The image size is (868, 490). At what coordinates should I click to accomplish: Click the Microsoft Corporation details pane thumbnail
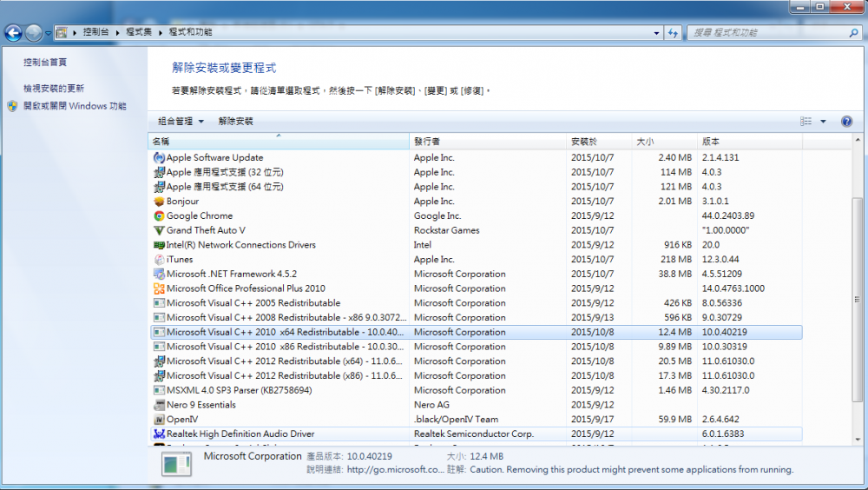[x=176, y=464]
